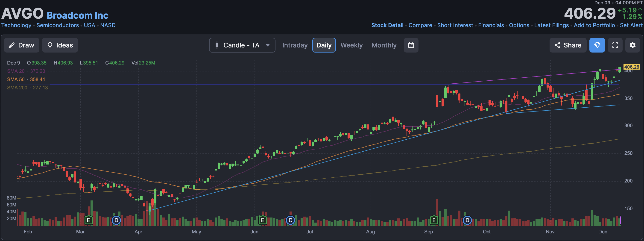Open the Compare page
Viewport: 644px width, 241px height.
click(420, 25)
